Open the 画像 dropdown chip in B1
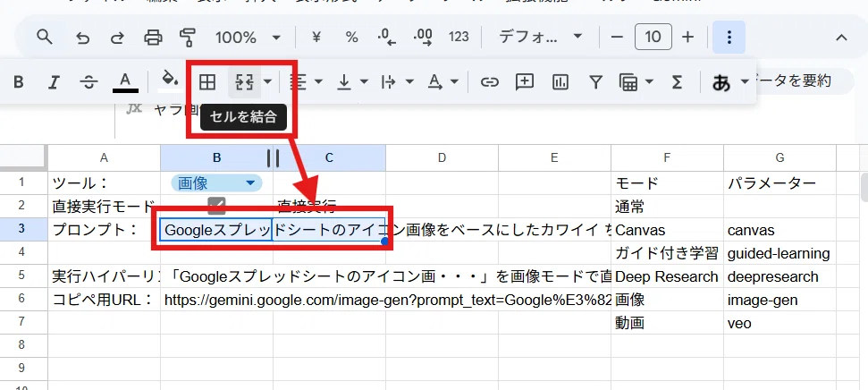 pyautogui.click(x=216, y=182)
